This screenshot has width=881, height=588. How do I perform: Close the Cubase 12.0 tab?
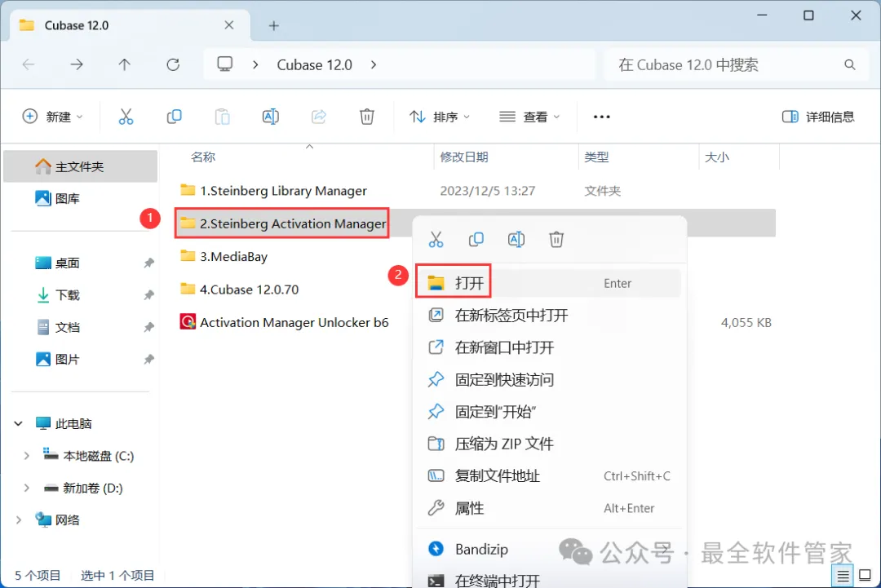pyautogui.click(x=228, y=25)
